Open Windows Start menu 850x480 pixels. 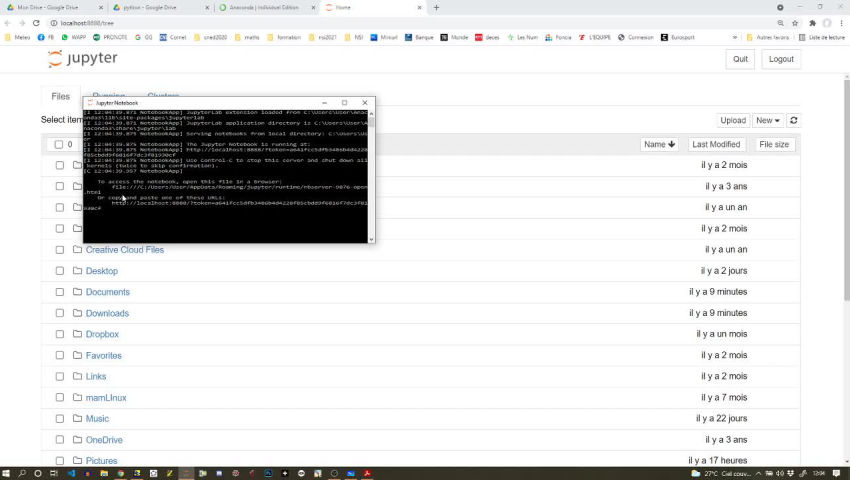[8, 473]
